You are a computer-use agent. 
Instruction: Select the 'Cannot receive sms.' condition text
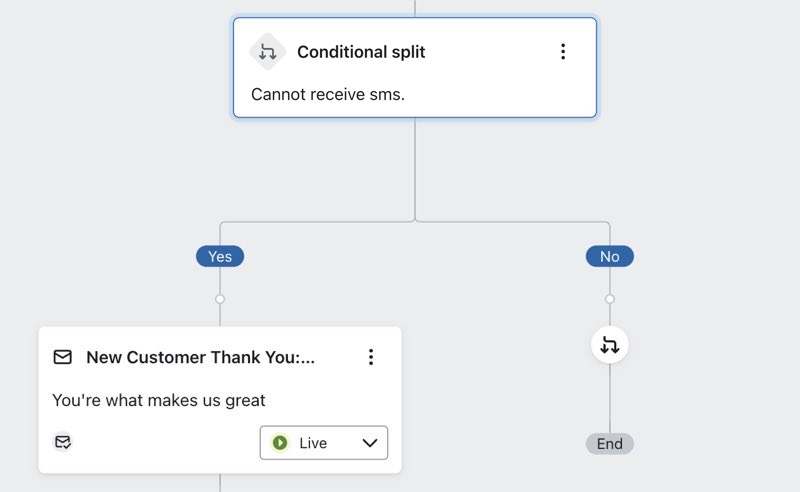coord(327,94)
